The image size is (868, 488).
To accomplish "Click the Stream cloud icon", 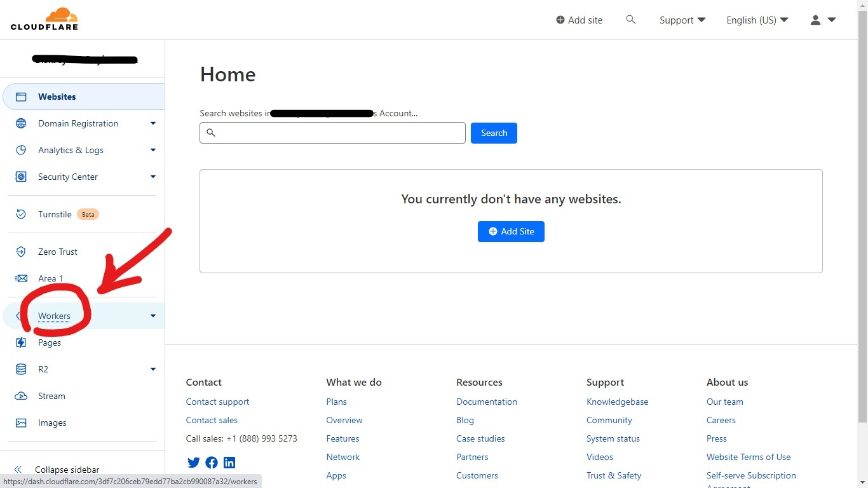I will (21, 396).
